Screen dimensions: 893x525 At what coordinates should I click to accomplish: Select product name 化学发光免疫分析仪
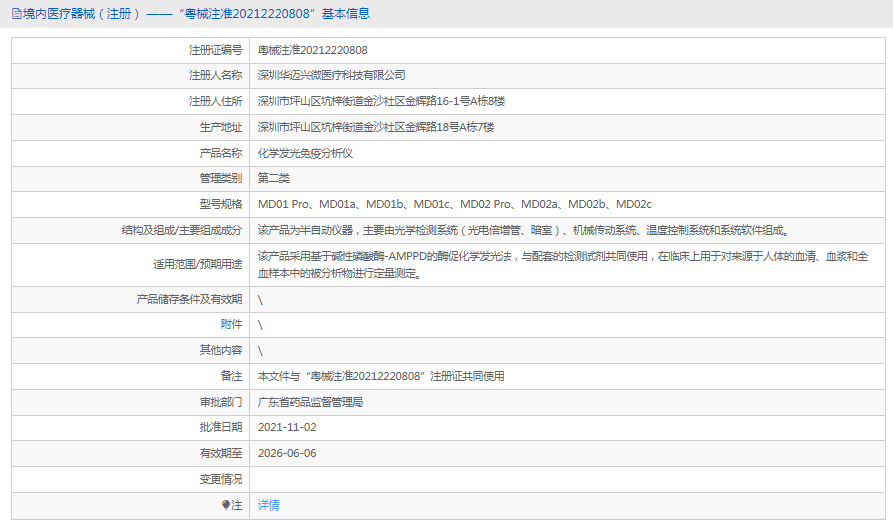[x=305, y=153]
